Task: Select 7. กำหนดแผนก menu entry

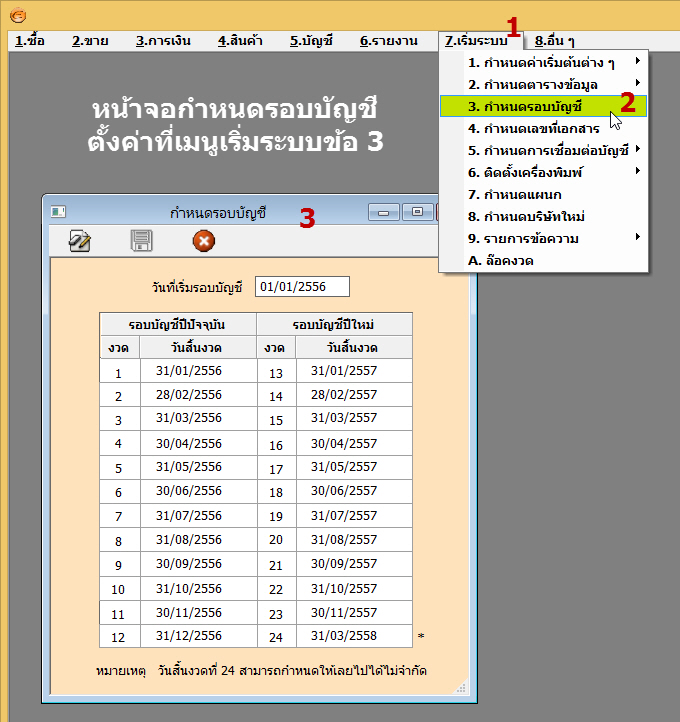Action: (543, 194)
